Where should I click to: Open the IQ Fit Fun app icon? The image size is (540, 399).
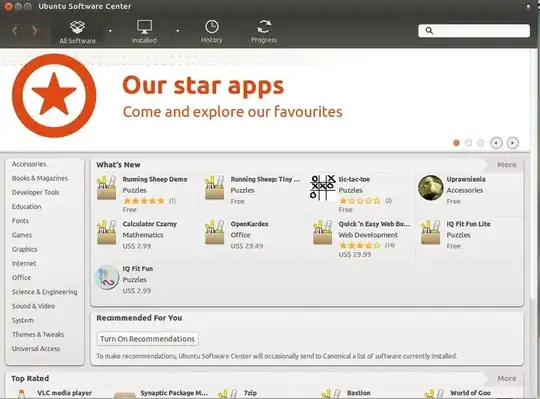tap(107, 277)
